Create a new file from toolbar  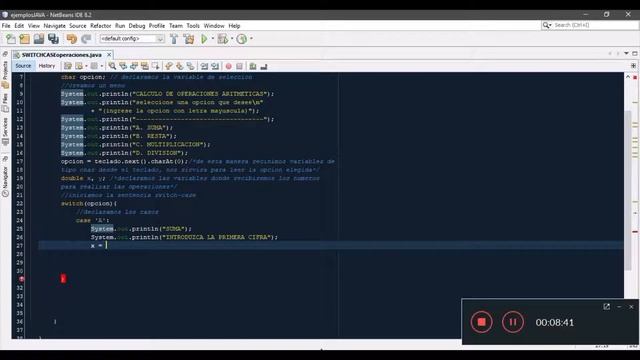tap(11, 39)
